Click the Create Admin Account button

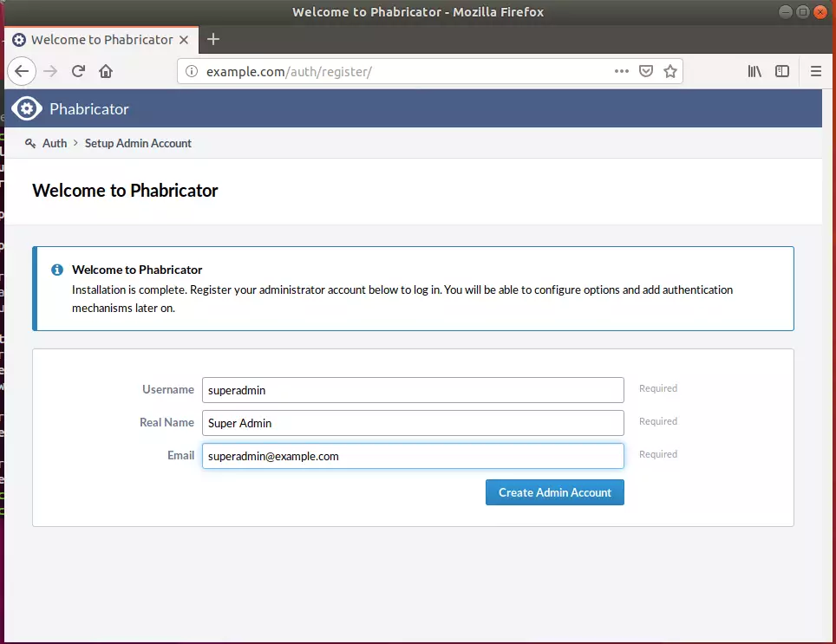[554, 492]
